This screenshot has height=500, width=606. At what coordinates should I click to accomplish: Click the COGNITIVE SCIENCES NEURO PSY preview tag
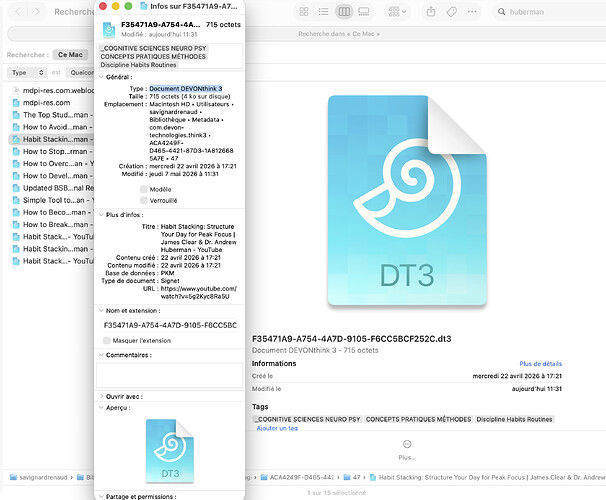click(x=307, y=419)
